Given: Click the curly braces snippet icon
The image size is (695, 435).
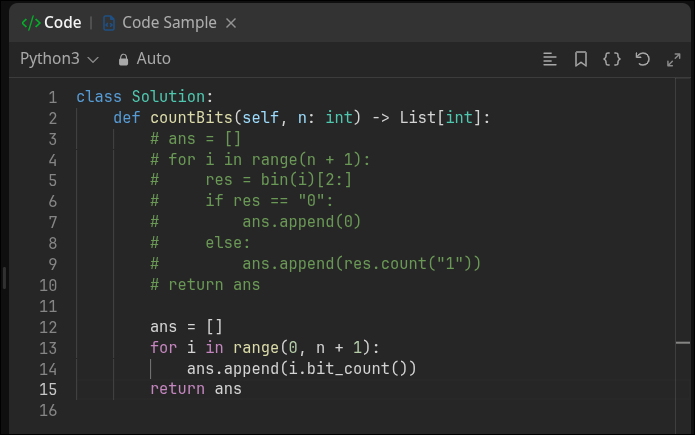Looking at the screenshot, I should [x=612, y=59].
